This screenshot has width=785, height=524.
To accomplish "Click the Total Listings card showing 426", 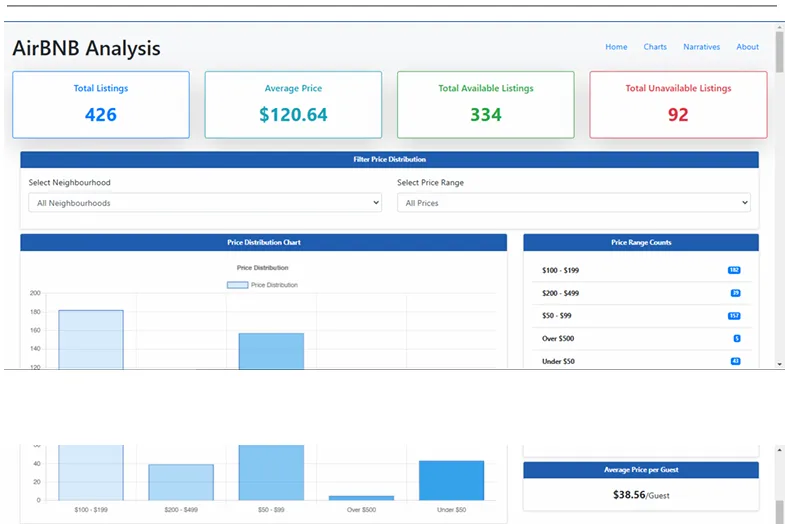I will coord(101,105).
